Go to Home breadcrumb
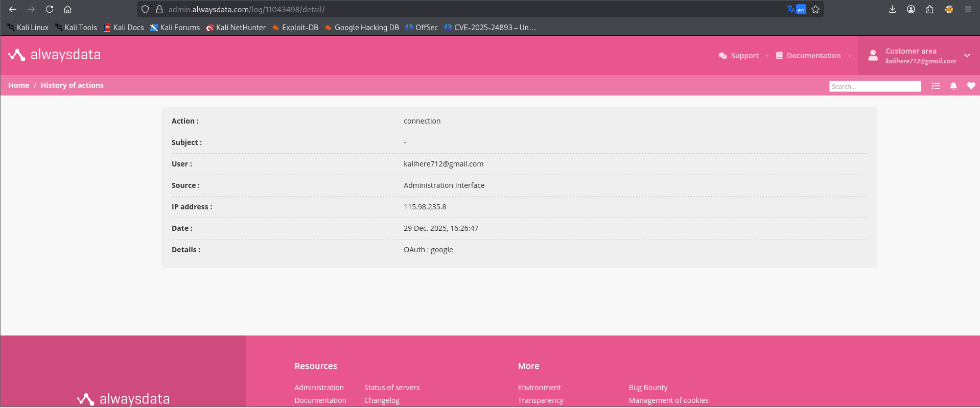Screen dimensions: 980x408 [x=18, y=85]
